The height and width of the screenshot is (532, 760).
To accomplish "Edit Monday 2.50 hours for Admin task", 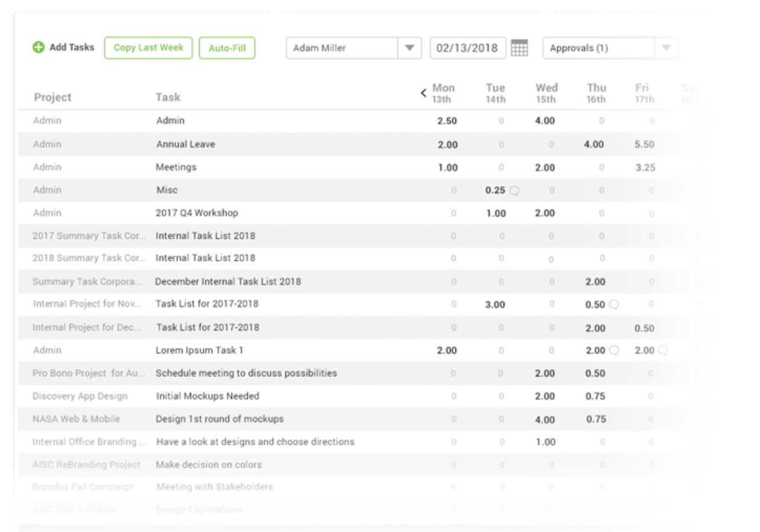I will point(447,121).
